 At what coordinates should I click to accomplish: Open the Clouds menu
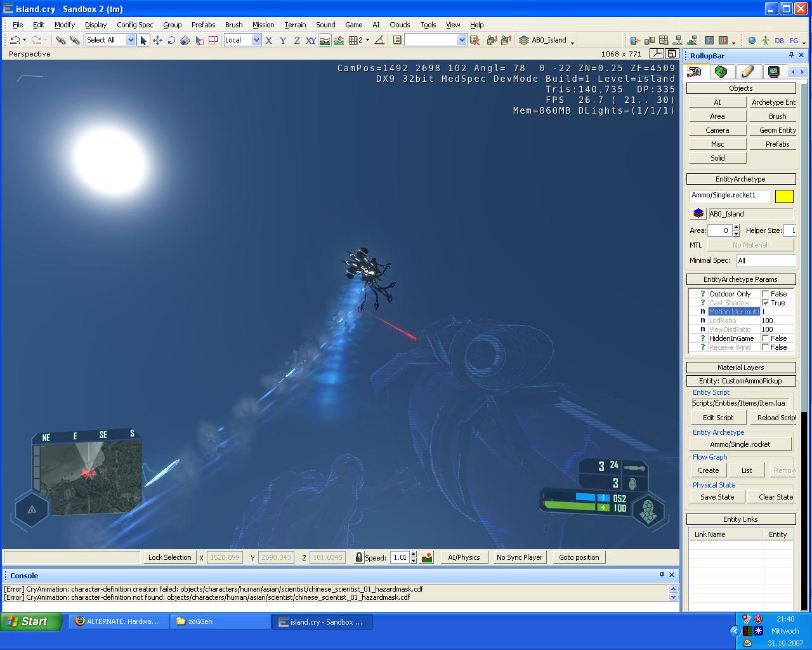[400, 25]
